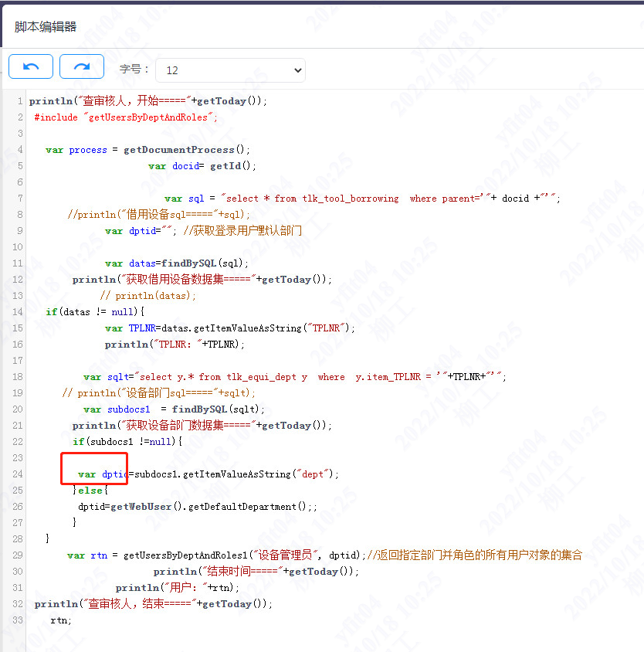Click the commented println 借用设备sql line

[x=159, y=215]
